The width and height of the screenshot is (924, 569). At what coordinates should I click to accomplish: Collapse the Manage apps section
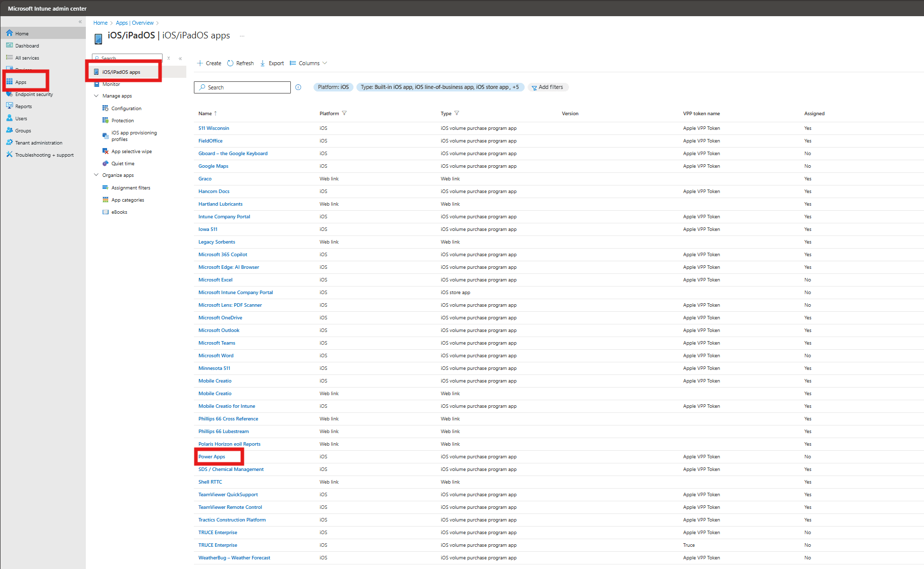click(x=96, y=96)
